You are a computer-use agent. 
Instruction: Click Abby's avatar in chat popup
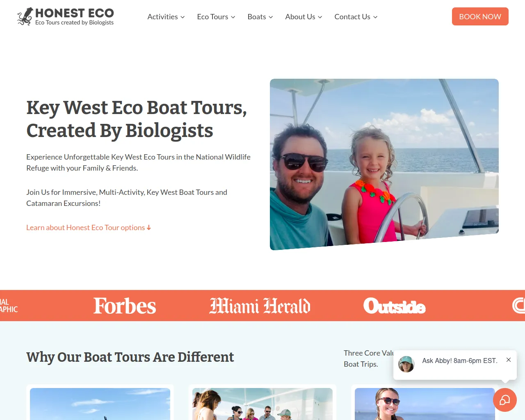pos(406,364)
